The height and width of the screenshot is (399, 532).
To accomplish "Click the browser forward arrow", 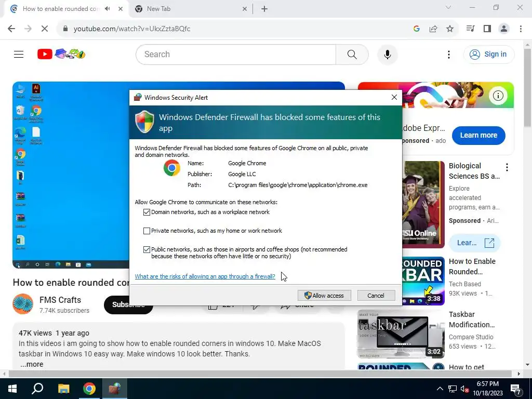I will (x=28, y=29).
